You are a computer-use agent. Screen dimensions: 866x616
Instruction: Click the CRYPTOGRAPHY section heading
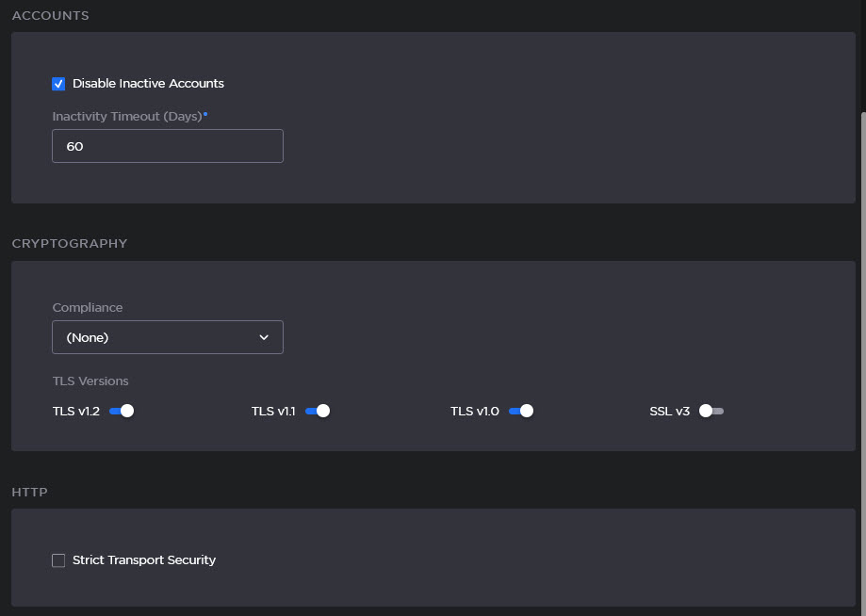tap(69, 243)
